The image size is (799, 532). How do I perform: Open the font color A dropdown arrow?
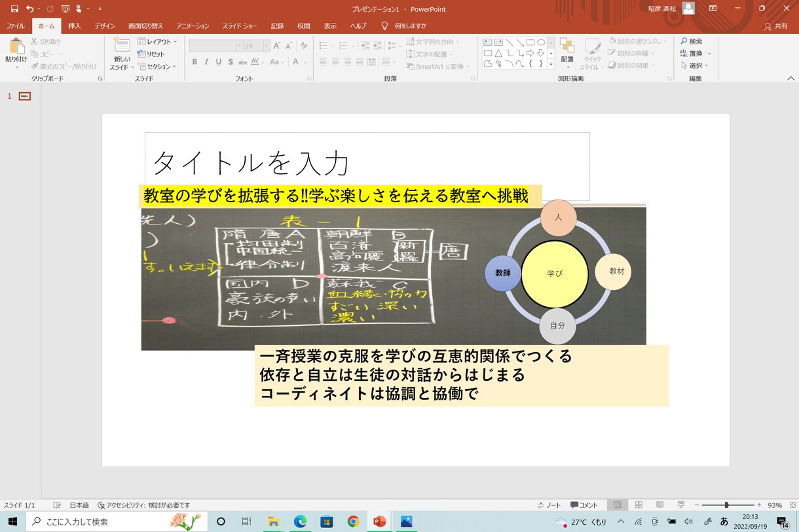click(x=305, y=62)
